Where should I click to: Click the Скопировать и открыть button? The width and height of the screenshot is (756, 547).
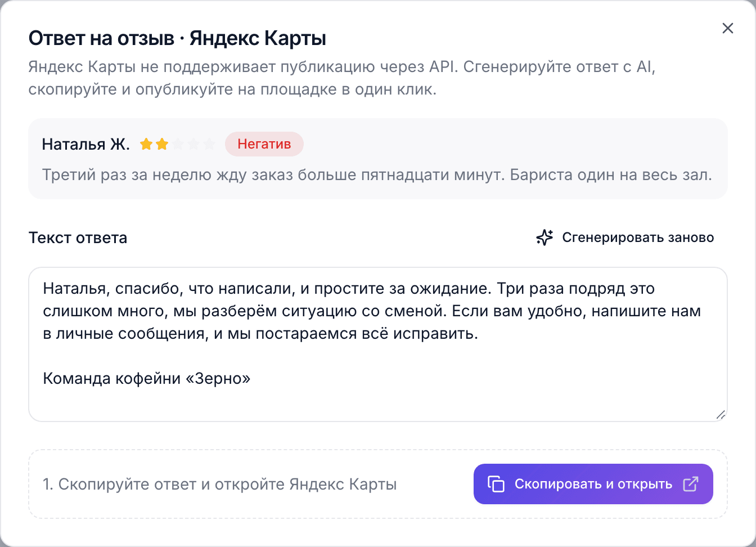coord(593,484)
